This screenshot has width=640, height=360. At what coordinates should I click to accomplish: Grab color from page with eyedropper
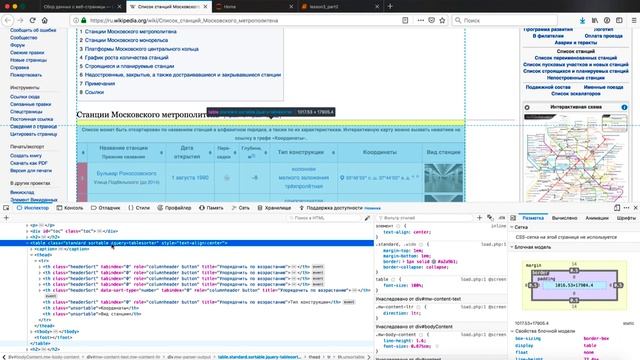pyautogui.click(x=367, y=218)
